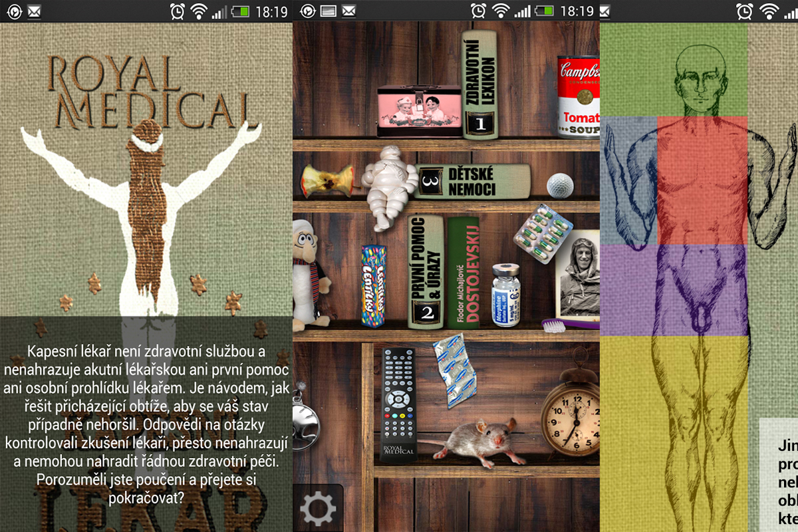Tap the battery icon in middle status bar
This screenshot has height=532, width=798.
545,11
